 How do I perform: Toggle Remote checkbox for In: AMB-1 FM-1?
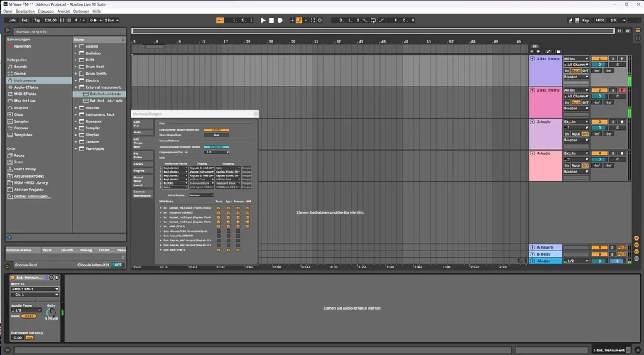238,226
